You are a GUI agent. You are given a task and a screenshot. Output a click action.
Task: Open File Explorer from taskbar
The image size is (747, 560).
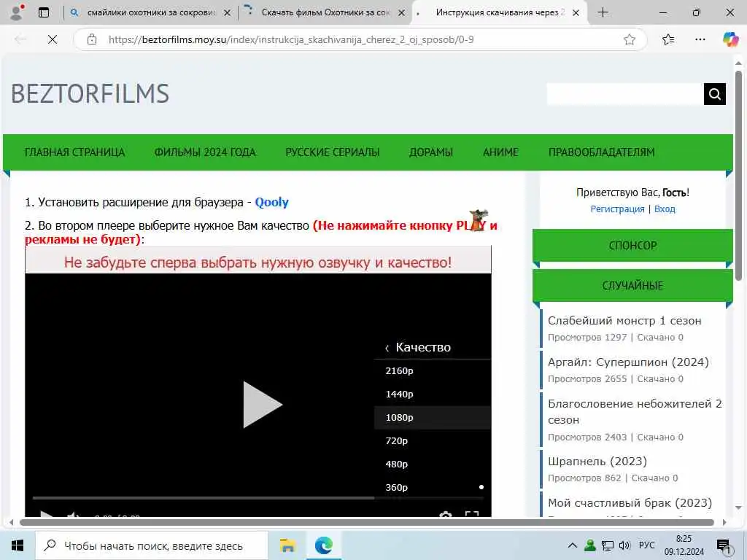tap(287, 545)
